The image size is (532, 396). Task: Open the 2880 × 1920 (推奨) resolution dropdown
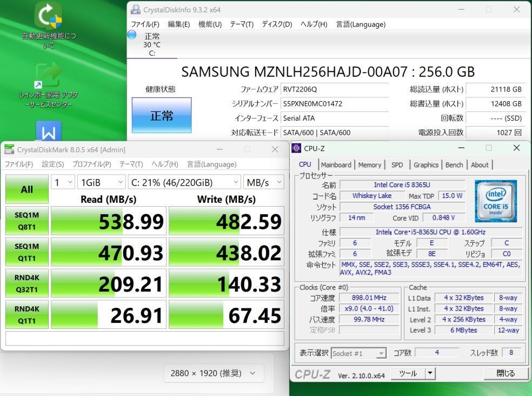coord(214,373)
